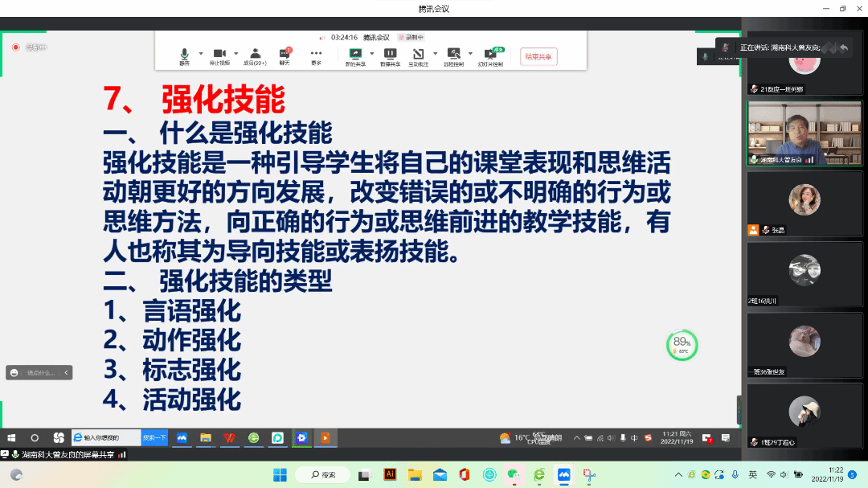
Task: Click the 89% CPU temperature widget
Action: click(682, 345)
